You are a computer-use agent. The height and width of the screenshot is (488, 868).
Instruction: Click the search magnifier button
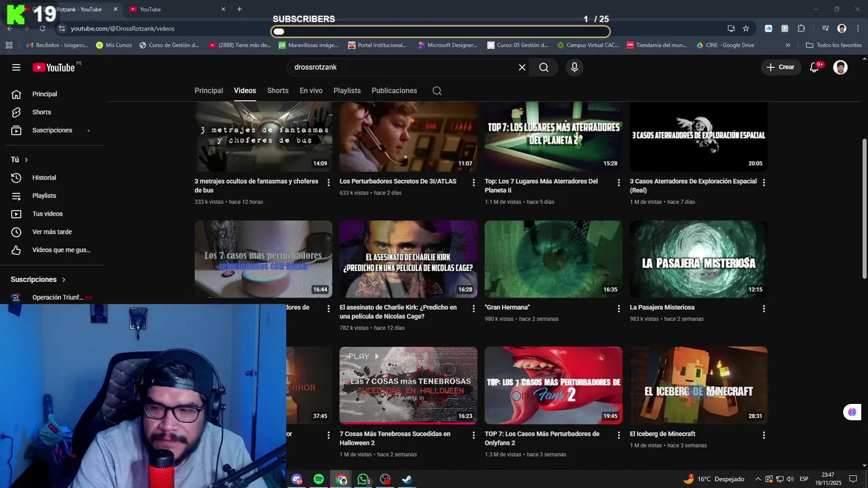(x=544, y=67)
